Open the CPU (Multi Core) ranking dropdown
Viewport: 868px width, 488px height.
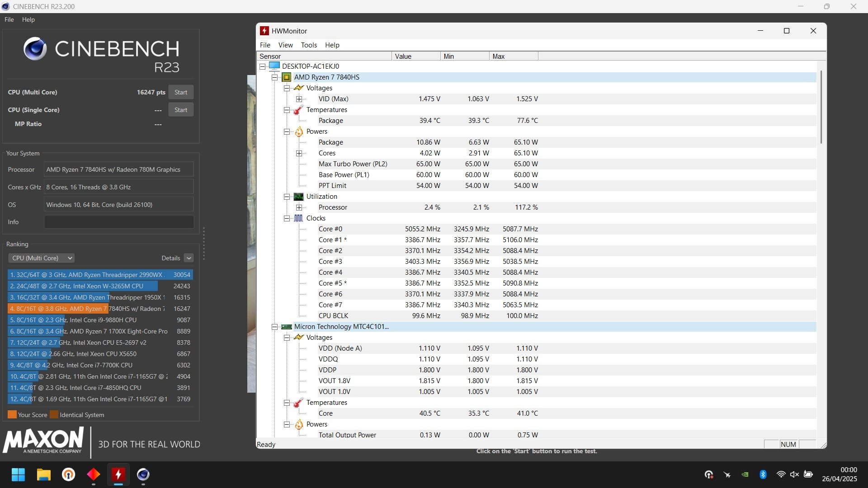[42, 258]
